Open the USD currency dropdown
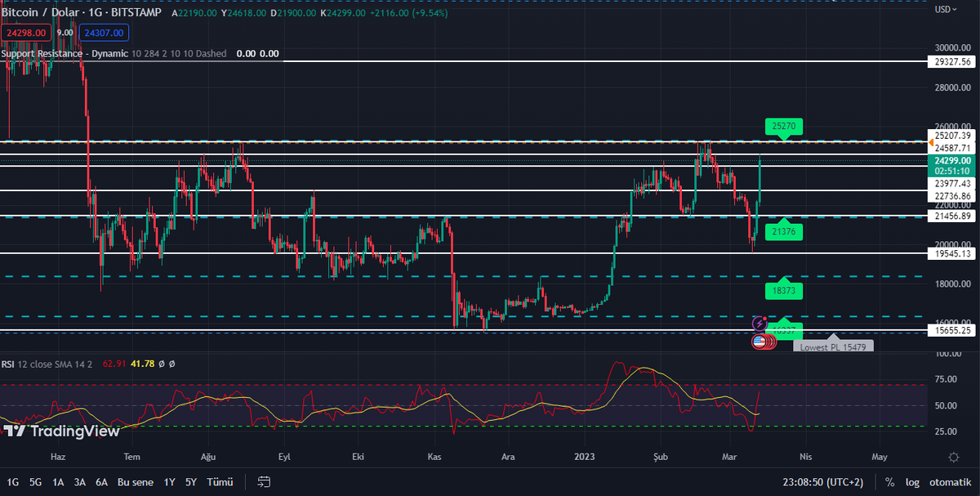 point(947,9)
